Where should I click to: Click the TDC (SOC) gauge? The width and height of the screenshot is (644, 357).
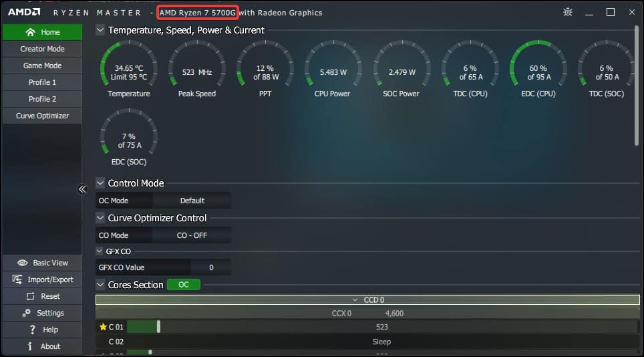[606, 69]
